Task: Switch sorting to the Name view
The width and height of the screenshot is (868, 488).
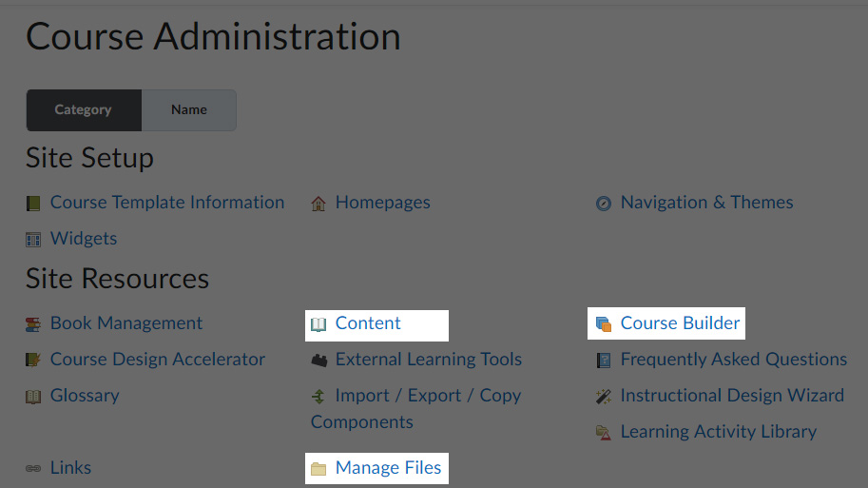Action: click(189, 110)
